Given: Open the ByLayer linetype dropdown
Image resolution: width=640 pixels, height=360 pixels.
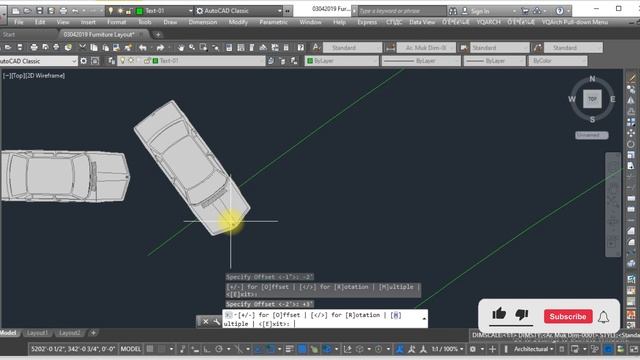Looking at the screenshot, I should tap(421, 61).
